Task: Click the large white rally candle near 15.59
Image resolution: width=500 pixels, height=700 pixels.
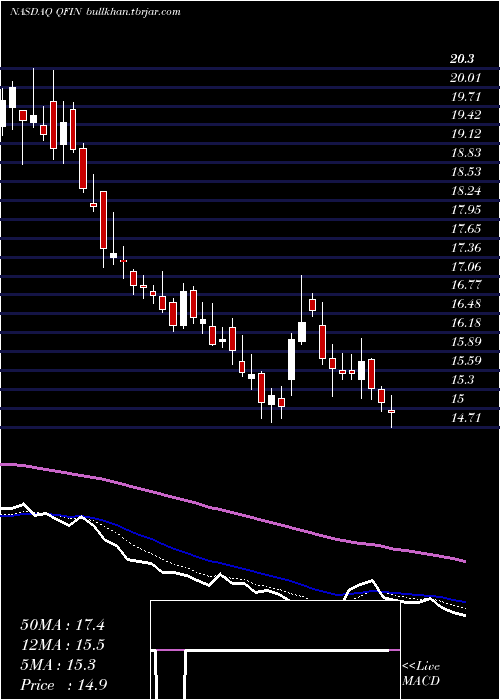Action: (x=292, y=359)
